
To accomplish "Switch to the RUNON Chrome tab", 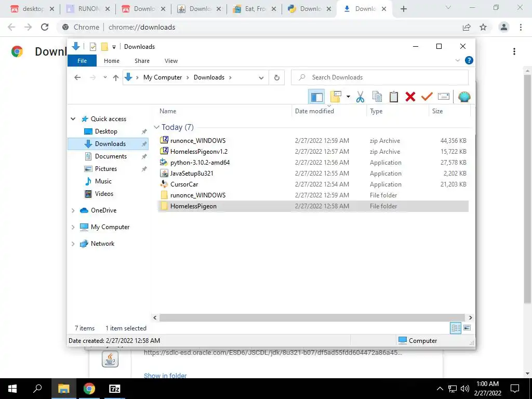I will [87, 9].
